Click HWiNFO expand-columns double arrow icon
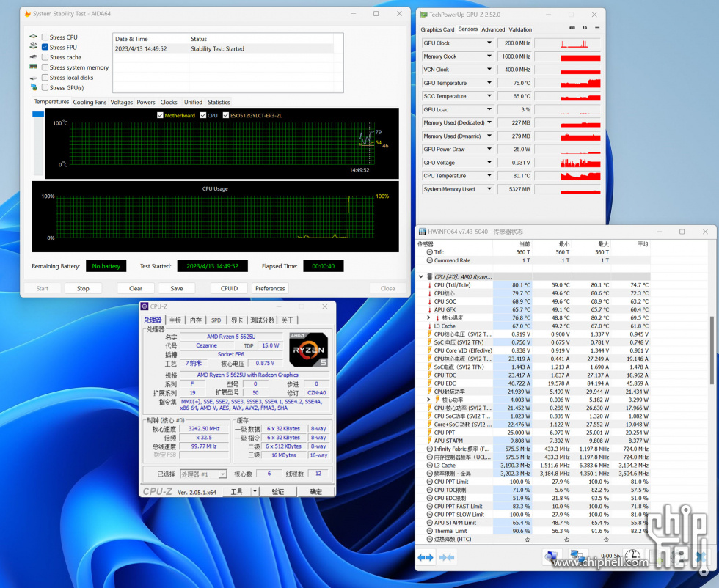The width and height of the screenshot is (719, 588). coord(426,557)
